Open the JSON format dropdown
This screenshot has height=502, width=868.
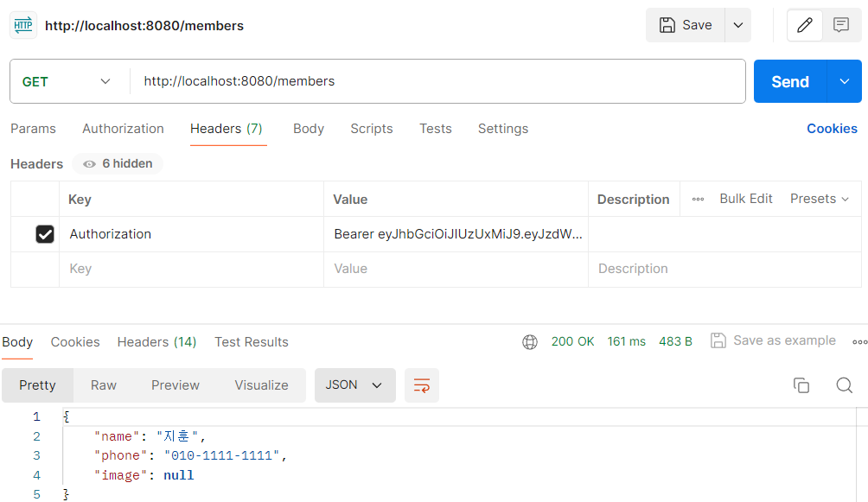click(x=354, y=385)
